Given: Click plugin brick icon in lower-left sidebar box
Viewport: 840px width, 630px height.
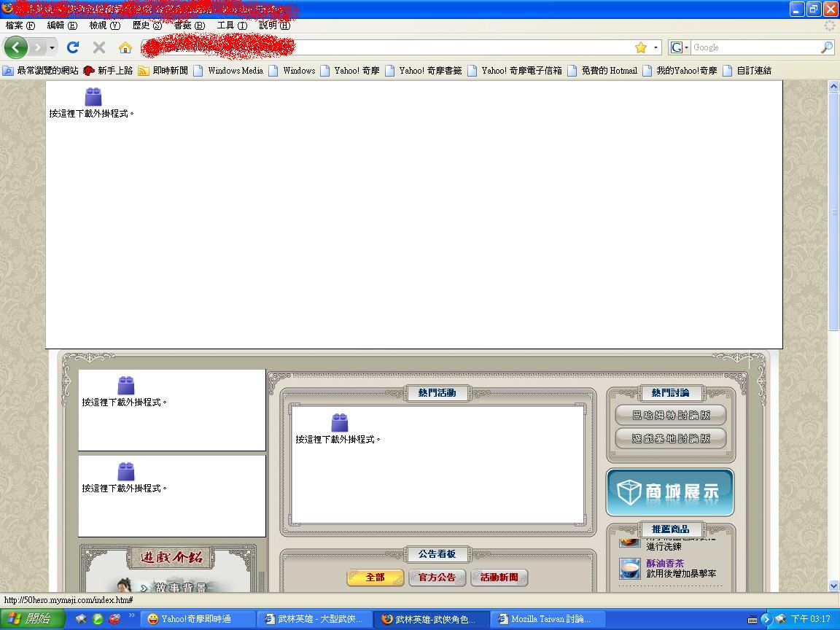Looking at the screenshot, I should coord(126,472).
